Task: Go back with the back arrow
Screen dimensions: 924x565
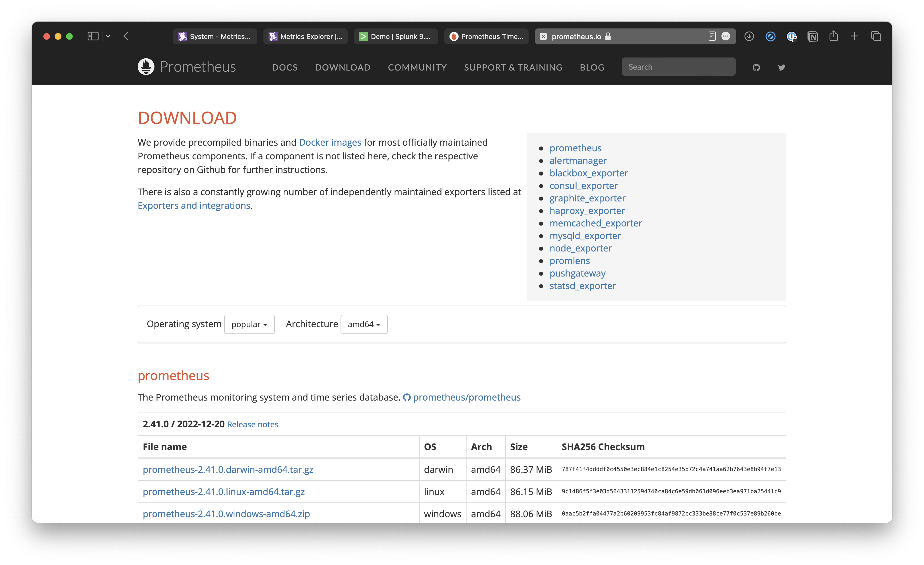Action: [126, 36]
